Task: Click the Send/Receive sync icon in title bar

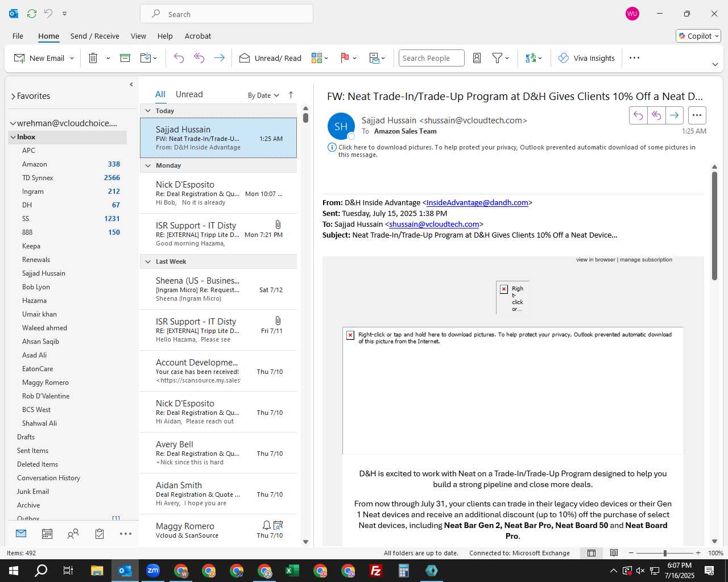Action: pos(32,14)
